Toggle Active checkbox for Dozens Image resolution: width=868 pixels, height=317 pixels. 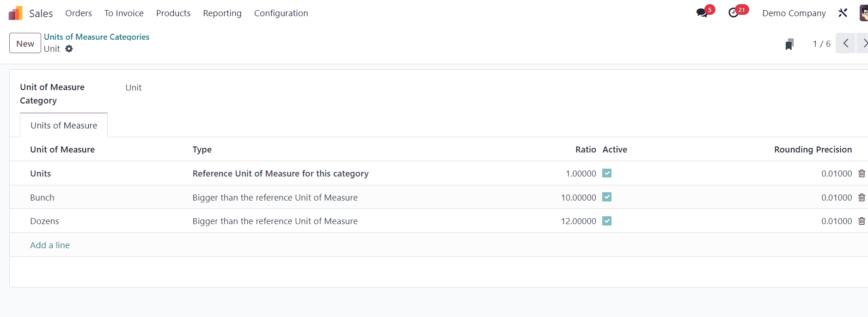(607, 221)
